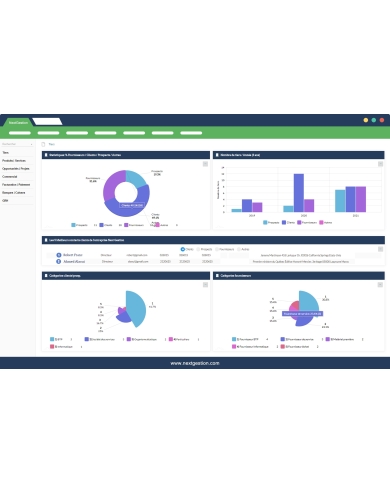
Task: Click Robert Foster's avatar icon
Action: tap(59, 255)
